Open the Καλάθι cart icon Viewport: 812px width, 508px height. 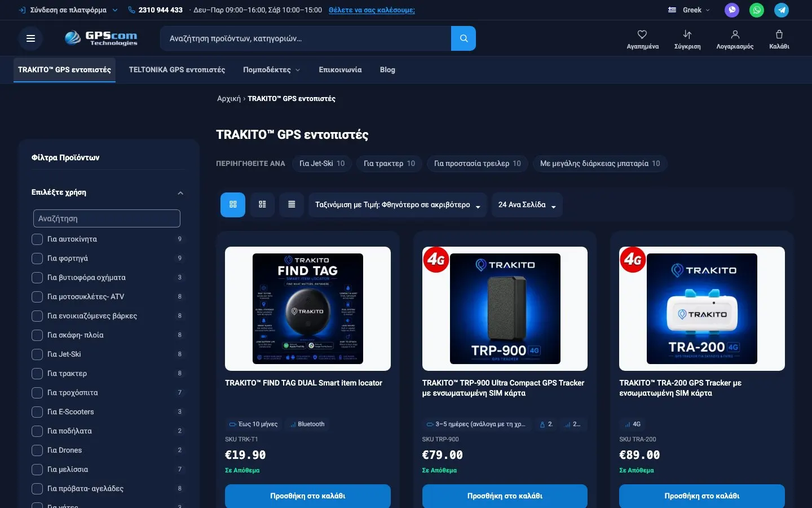(779, 39)
